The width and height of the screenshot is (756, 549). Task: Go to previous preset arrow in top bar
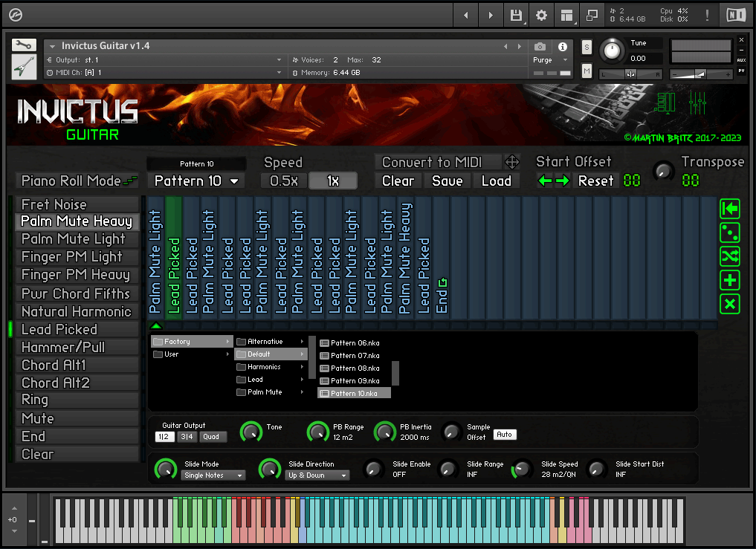click(466, 16)
